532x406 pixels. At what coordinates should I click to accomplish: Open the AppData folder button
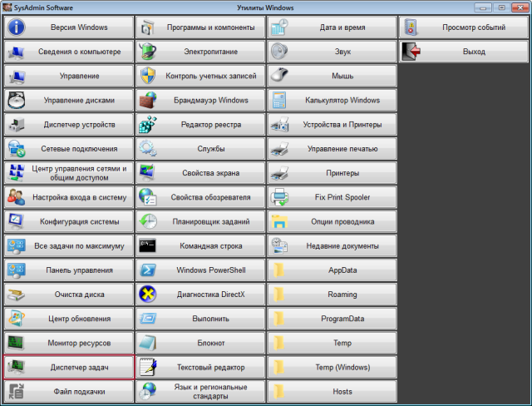coord(331,270)
